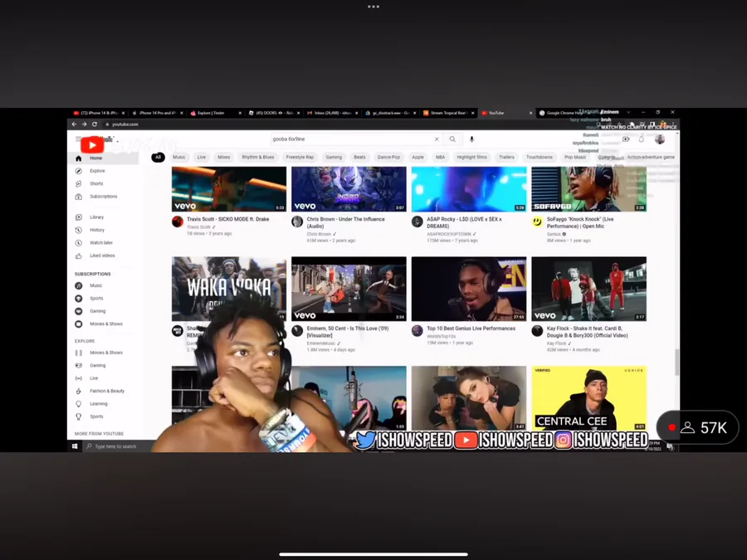
Task: Click the YouTube page scrollbar
Action: [x=677, y=363]
